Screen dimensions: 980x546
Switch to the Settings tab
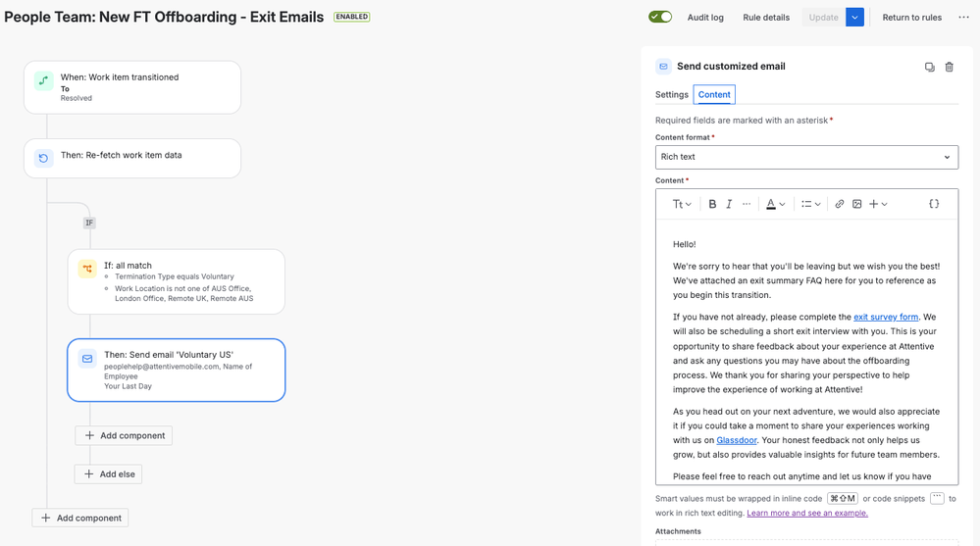pyautogui.click(x=672, y=94)
